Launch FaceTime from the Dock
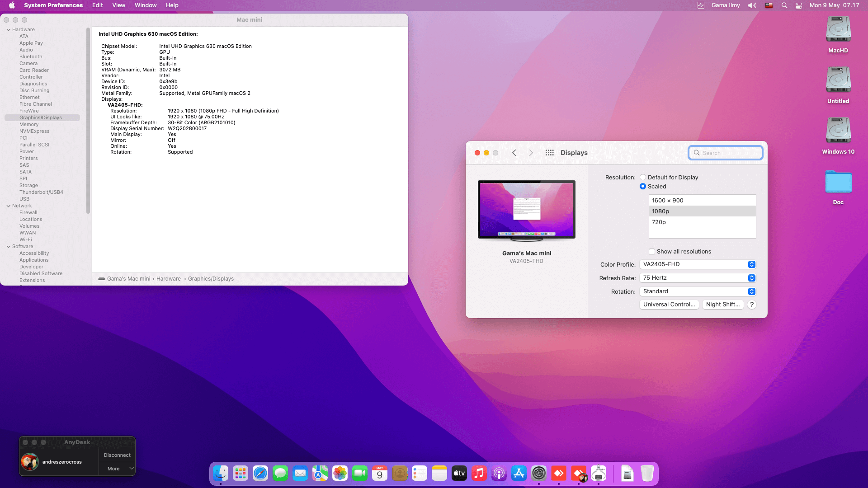 pyautogui.click(x=360, y=473)
